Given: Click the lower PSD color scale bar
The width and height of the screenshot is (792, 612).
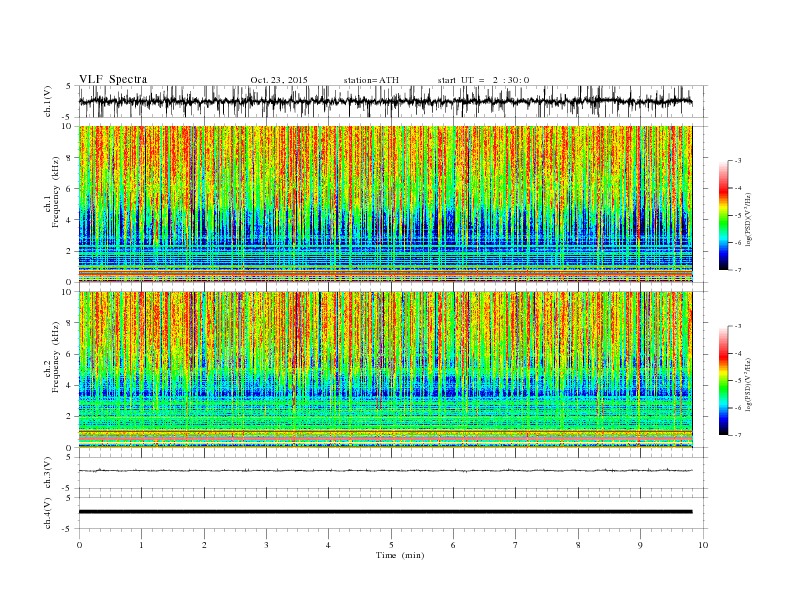Looking at the screenshot, I should (x=723, y=380).
